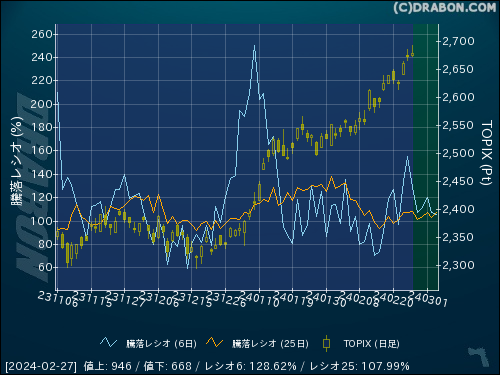Click the 260 value on left axis

[42, 34]
